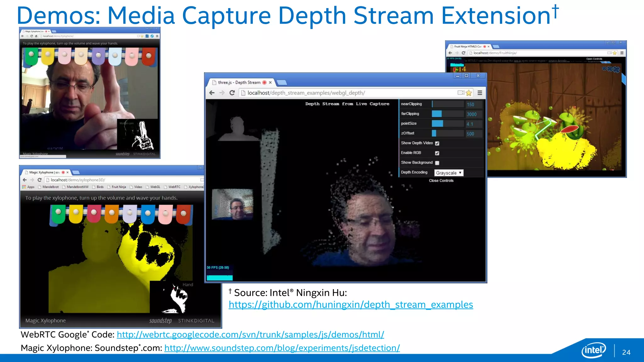Go back in the xylophone3D browser window
644x362 pixels.
pos(25,180)
